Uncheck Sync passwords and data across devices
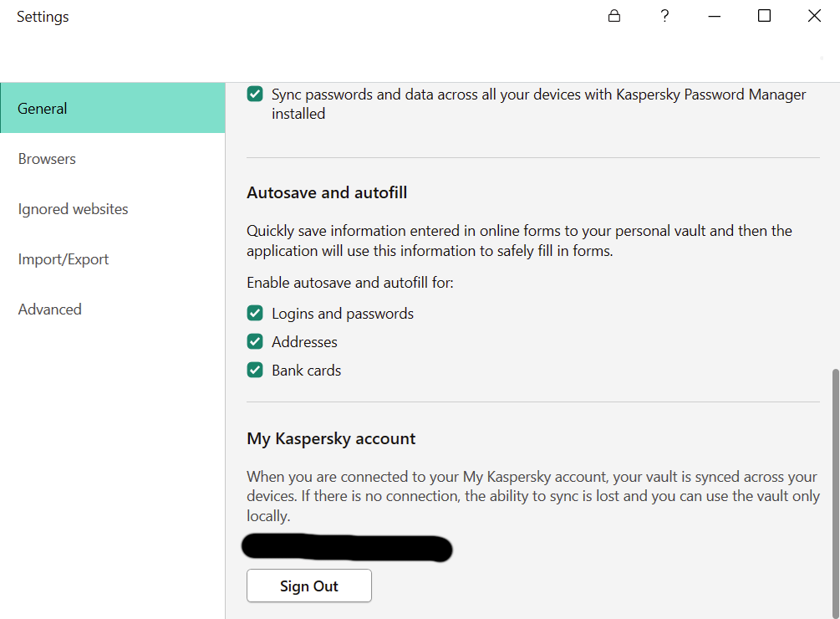The height and width of the screenshot is (619, 840). (255, 95)
